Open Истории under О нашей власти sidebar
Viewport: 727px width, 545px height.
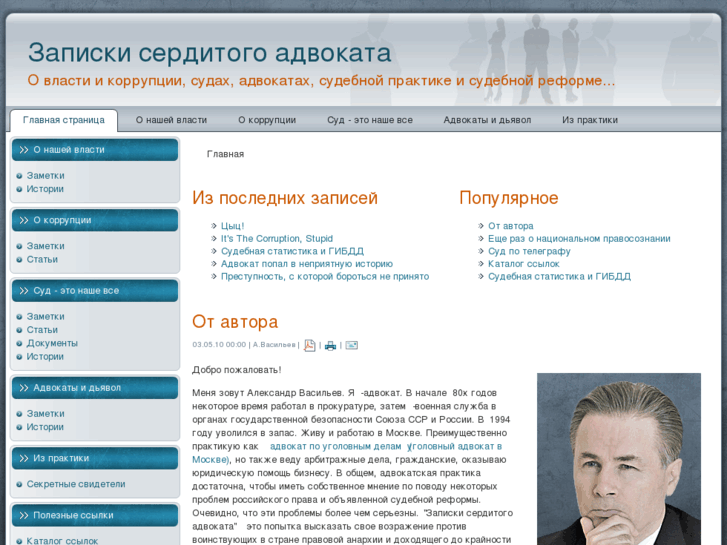pyautogui.click(x=45, y=189)
